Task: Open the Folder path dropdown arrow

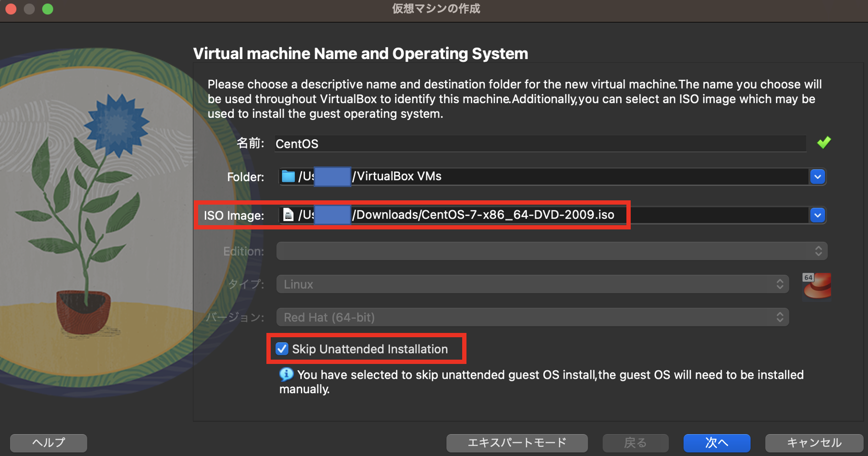Action: [817, 177]
